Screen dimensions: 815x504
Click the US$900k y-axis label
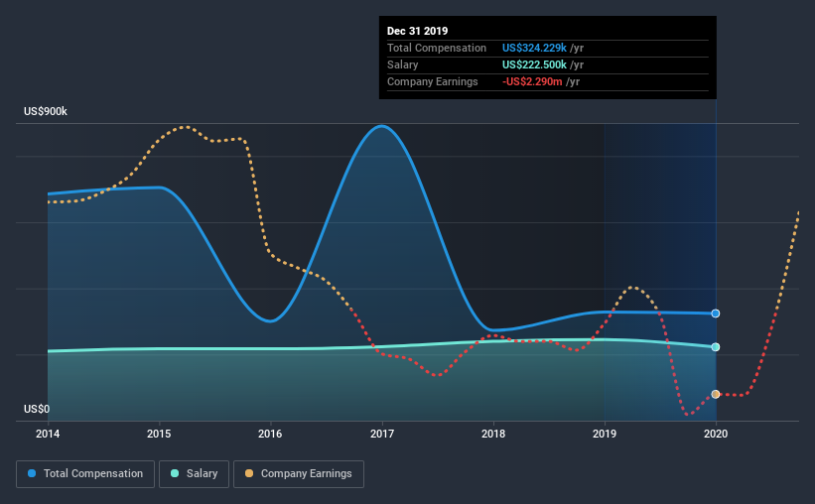point(46,112)
